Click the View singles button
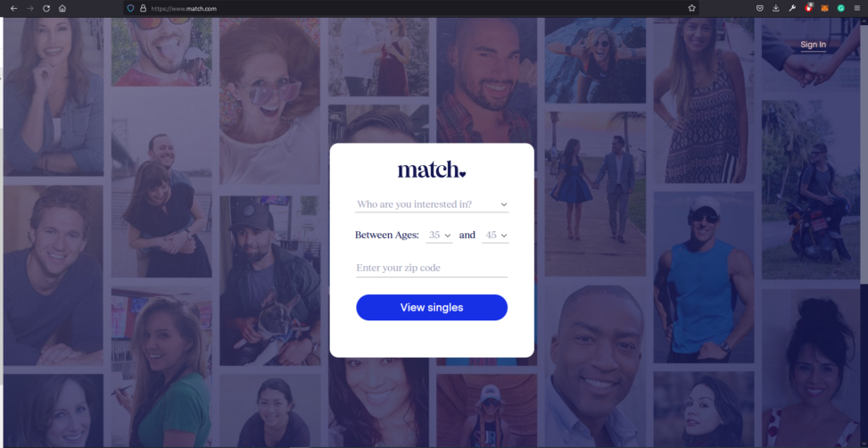This screenshot has width=868, height=448. point(432,307)
